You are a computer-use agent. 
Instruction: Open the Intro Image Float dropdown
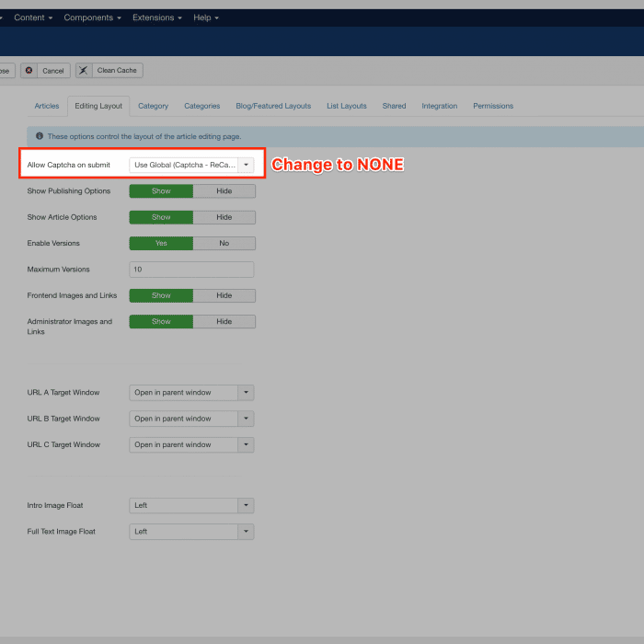(x=191, y=505)
